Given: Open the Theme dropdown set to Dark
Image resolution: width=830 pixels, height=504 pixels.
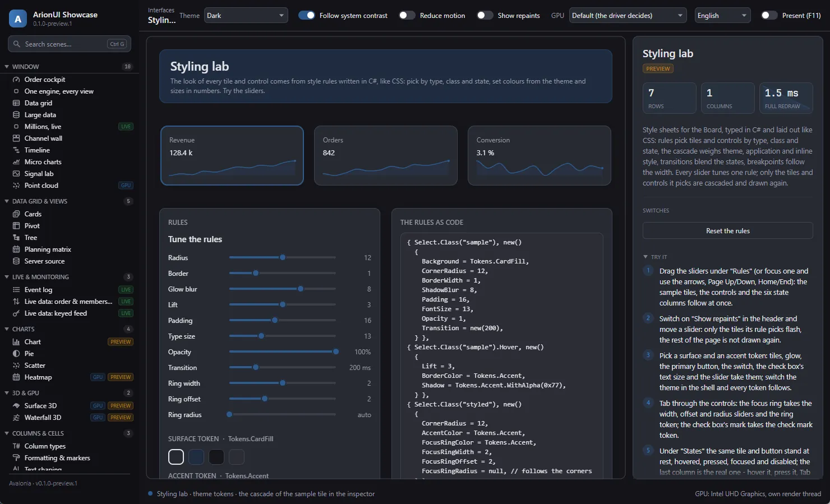Looking at the screenshot, I should [246, 16].
